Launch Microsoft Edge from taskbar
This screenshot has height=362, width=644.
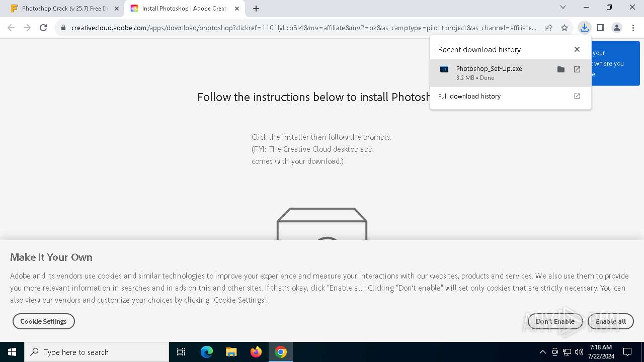[207, 352]
